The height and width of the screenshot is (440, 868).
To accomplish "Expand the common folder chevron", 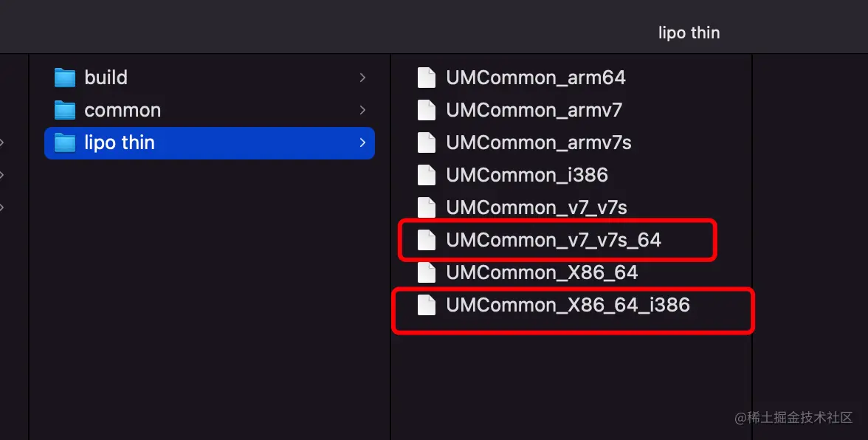I will click(x=362, y=110).
